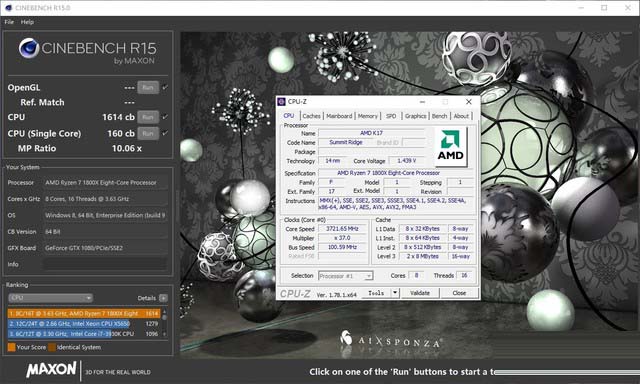The width and height of the screenshot is (640, 384).
Task: Click the Cores x GHz field value
Action: [105, 199]
